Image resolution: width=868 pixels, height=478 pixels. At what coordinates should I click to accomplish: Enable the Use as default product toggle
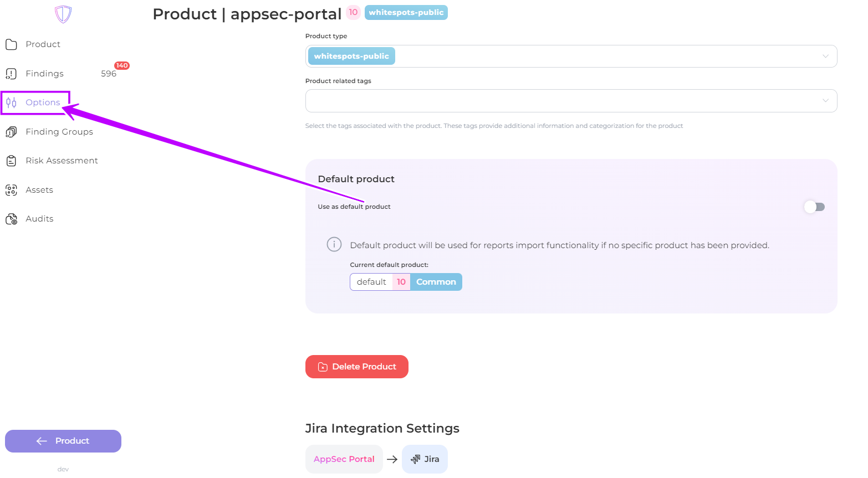point(814,207)
